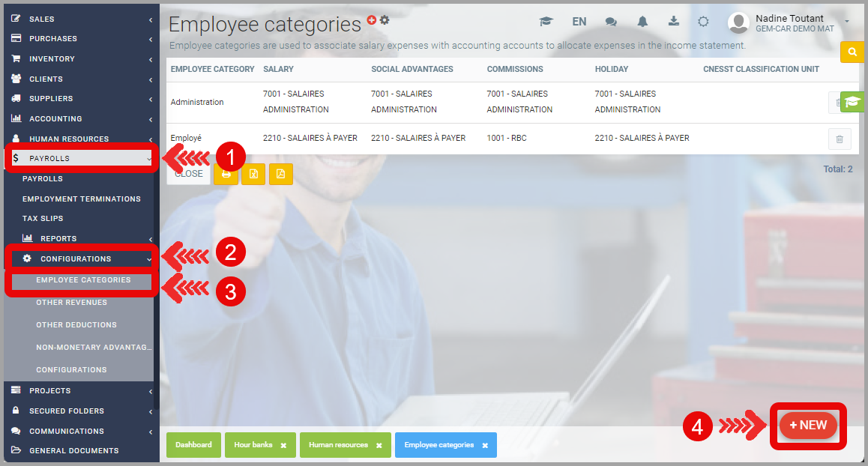Click the graduation cap training icon in header
868x466 pixels.
tap(546, 22)
